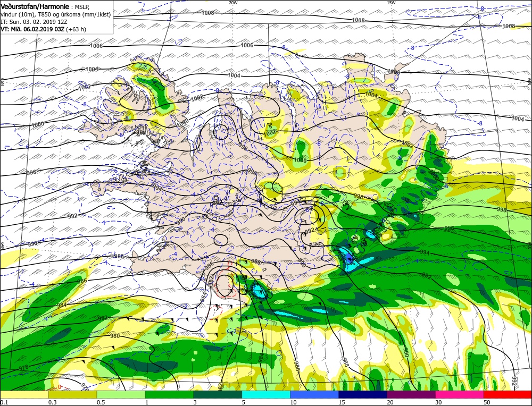
Task: Click the "980" isobar label
Action: coord(115,336)
